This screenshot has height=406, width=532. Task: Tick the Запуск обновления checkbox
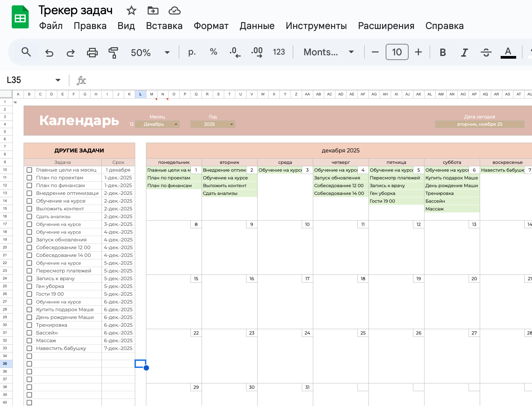click(29, 240)
